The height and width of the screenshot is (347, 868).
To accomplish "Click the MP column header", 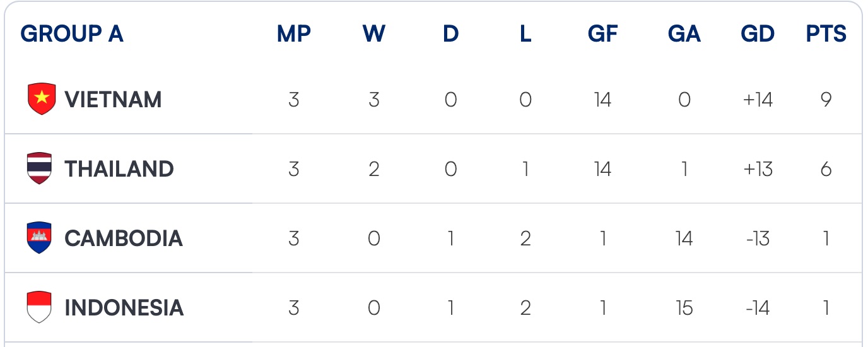I will coord(294,34).
